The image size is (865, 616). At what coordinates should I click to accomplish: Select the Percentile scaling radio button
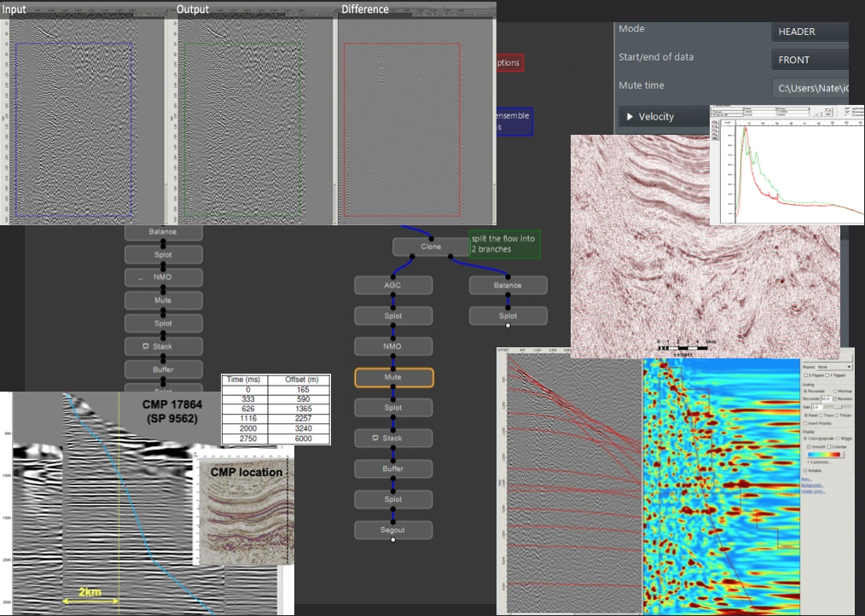pyautogui.click(x=805, y=392)
